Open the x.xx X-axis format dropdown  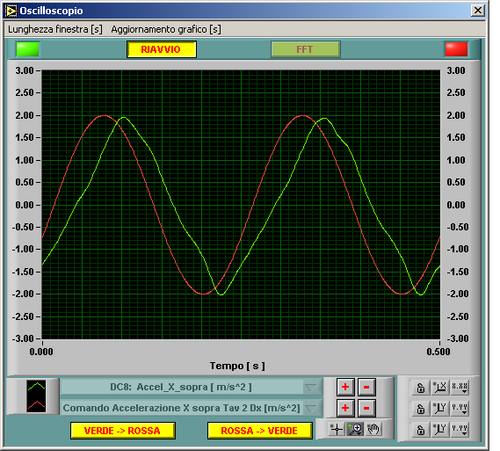click(460, 387)
